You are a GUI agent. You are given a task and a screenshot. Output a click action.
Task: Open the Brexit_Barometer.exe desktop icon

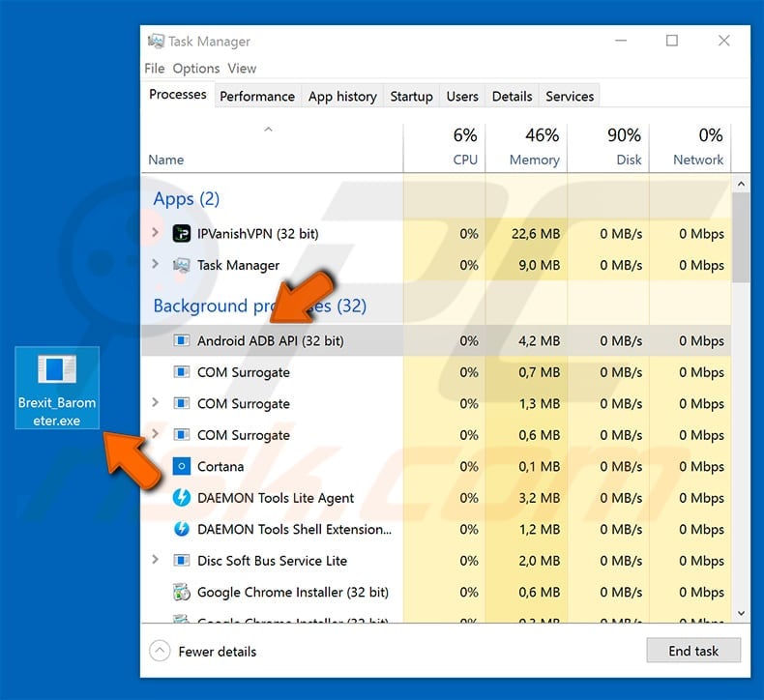click(x=57, y=388)
